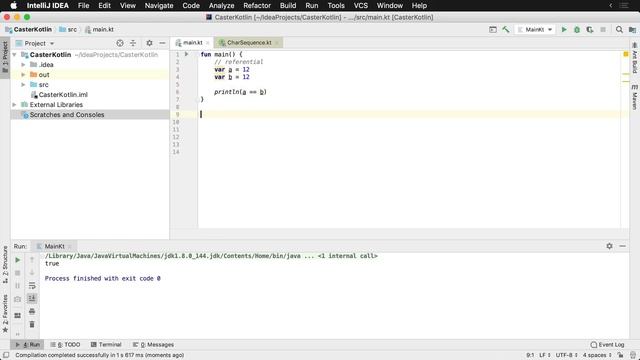This screenshot has width=640, height=360.
Task: Open the File menu
Action: pos(83,6)
